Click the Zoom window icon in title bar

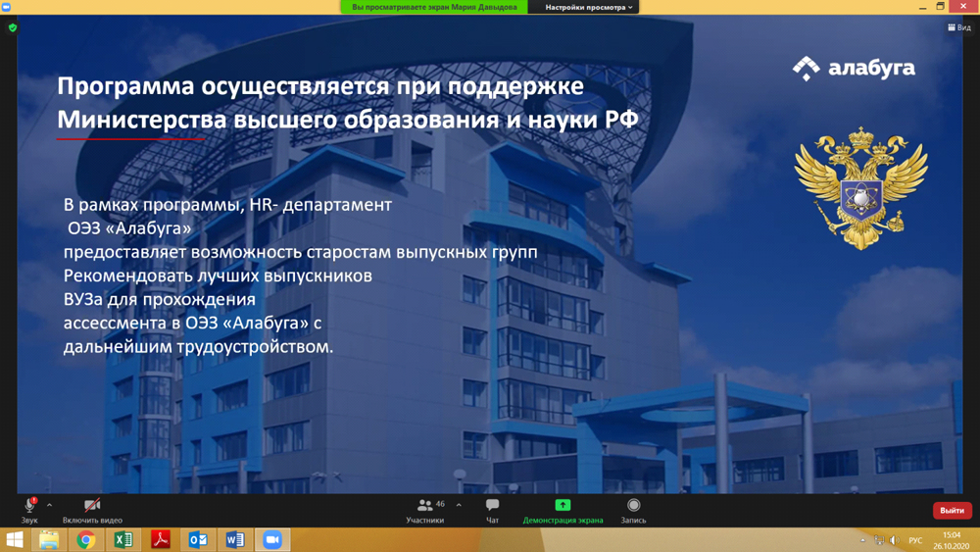click(6, 7)
